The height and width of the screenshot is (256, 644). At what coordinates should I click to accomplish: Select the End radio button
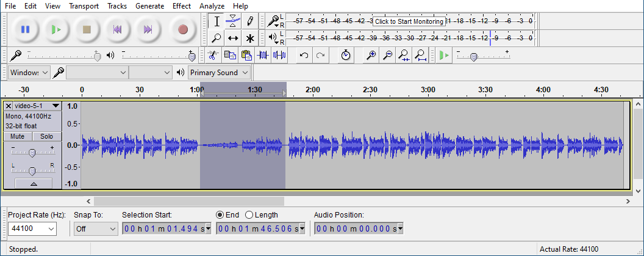pyautogui.click(x=220, y=215)
